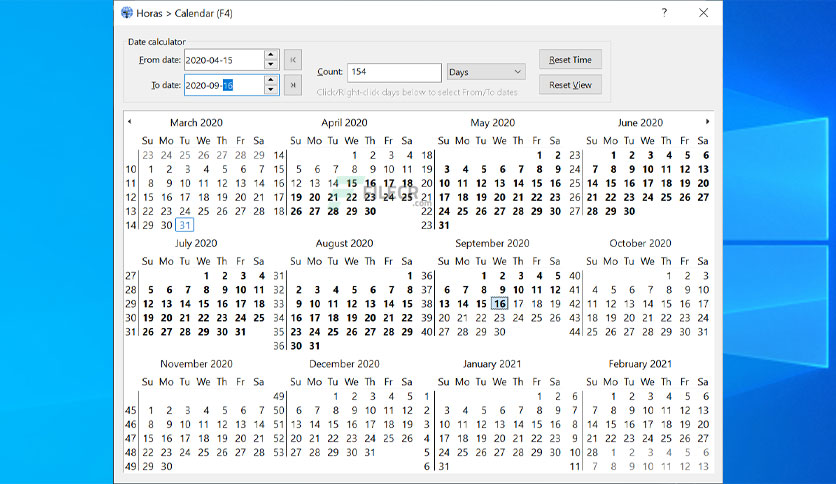Click into the To date field
Image resolution: width=836 pixels, height=484 pixels.
(224, 85)
